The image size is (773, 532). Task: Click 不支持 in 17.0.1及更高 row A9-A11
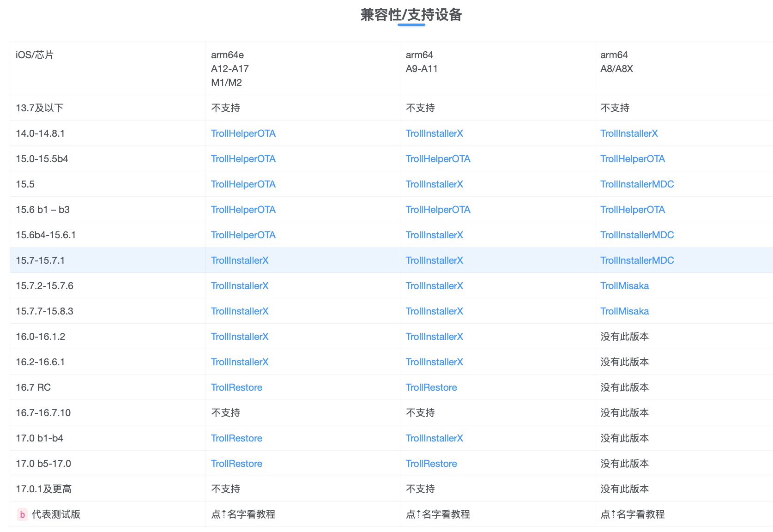(420, 489)
